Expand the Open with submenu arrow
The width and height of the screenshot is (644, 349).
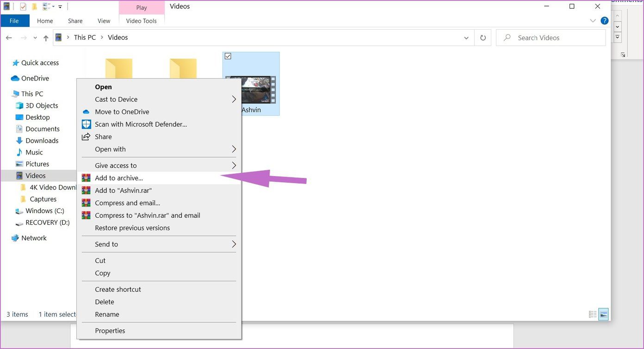[234, 149]
